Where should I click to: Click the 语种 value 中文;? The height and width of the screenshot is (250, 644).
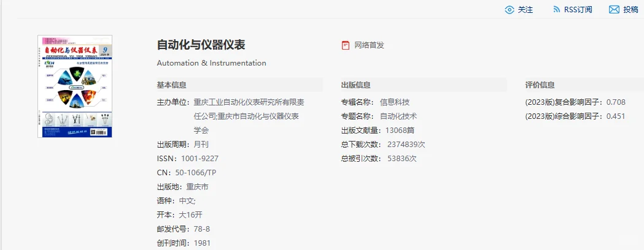tap(187, 201)
